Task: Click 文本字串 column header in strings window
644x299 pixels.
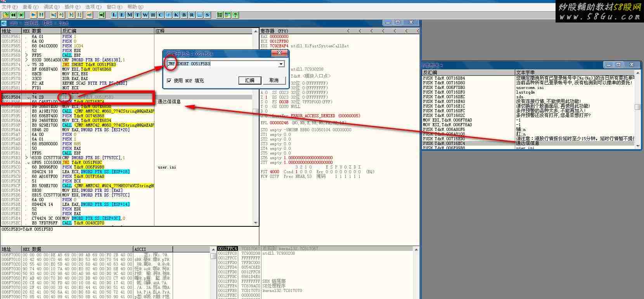Action: (x=574, y=72)
